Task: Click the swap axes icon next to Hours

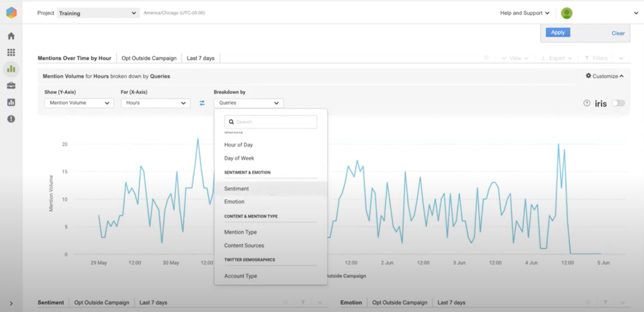Action: pos(202,102)
